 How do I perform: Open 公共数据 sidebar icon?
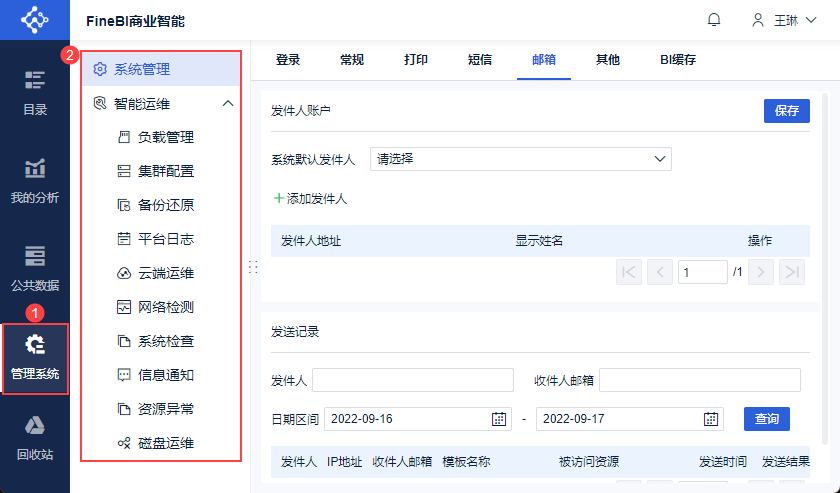(x=35, y=268)
